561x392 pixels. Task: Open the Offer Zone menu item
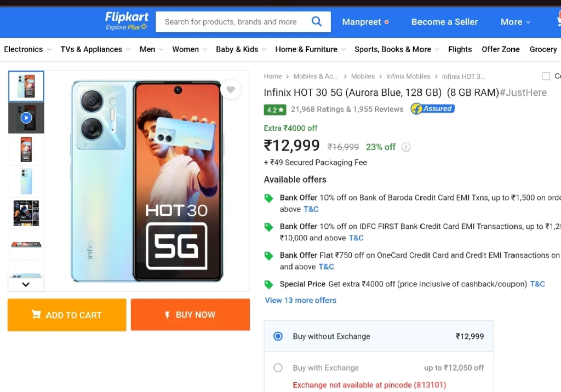pyautogui.click(x=501, y=49)
